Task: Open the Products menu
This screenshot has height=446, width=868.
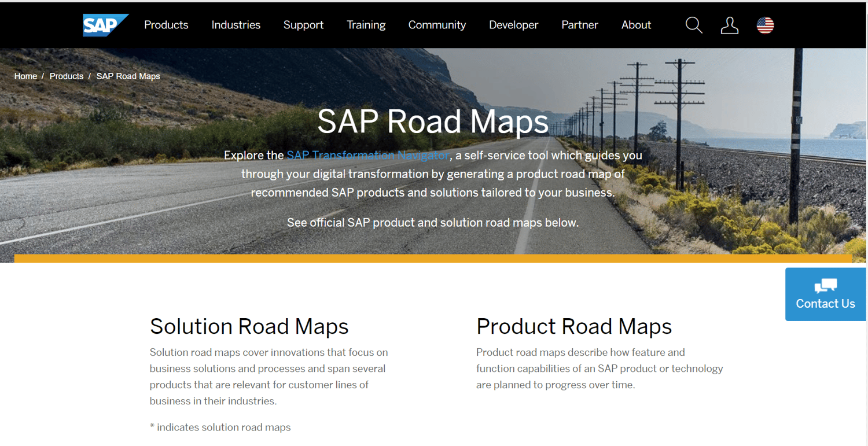Action: point(166,25)
